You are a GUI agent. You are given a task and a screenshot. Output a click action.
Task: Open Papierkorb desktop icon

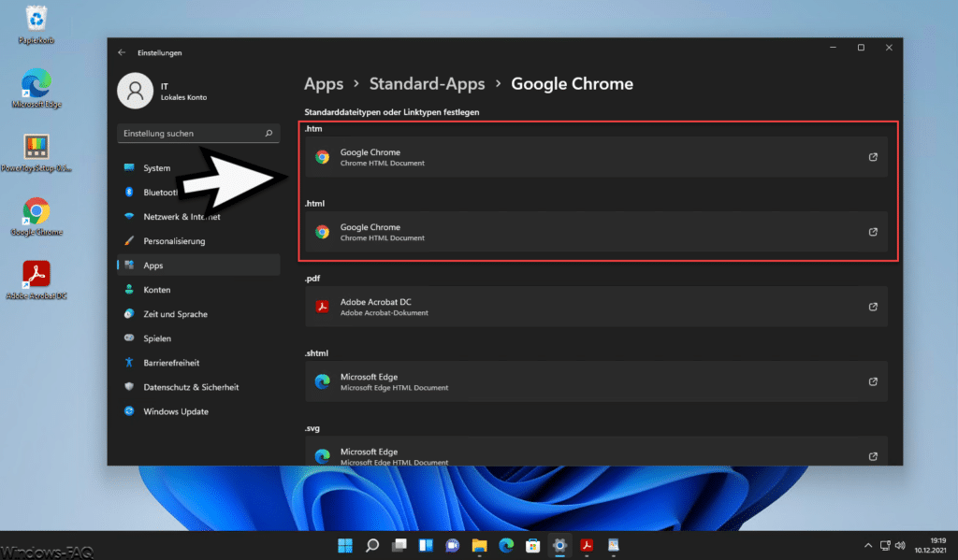[36, 24]
